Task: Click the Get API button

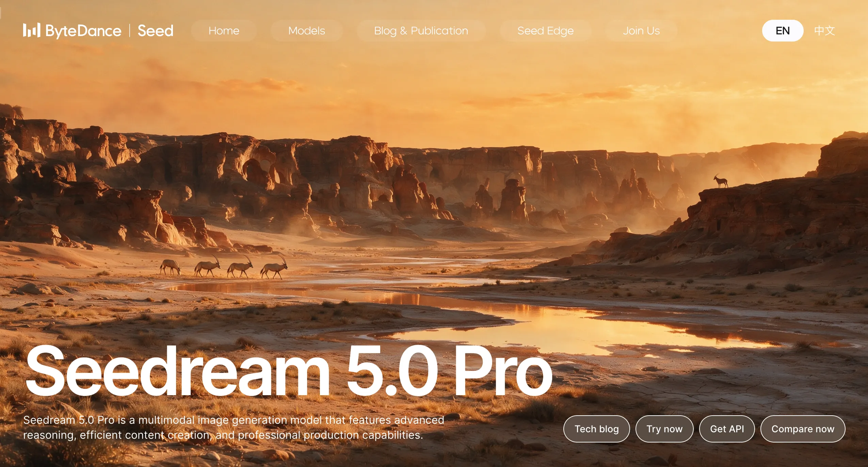Action: 727,429
